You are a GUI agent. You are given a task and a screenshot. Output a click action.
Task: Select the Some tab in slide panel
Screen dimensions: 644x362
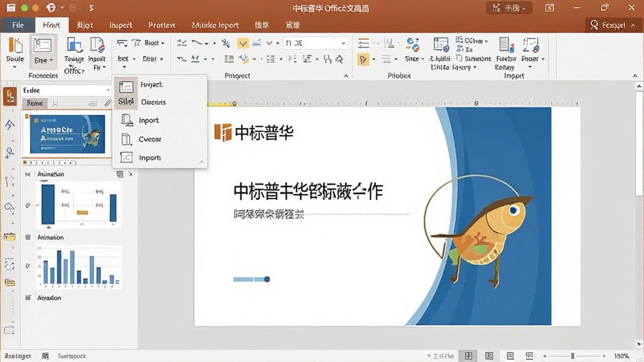click(35, 104)
